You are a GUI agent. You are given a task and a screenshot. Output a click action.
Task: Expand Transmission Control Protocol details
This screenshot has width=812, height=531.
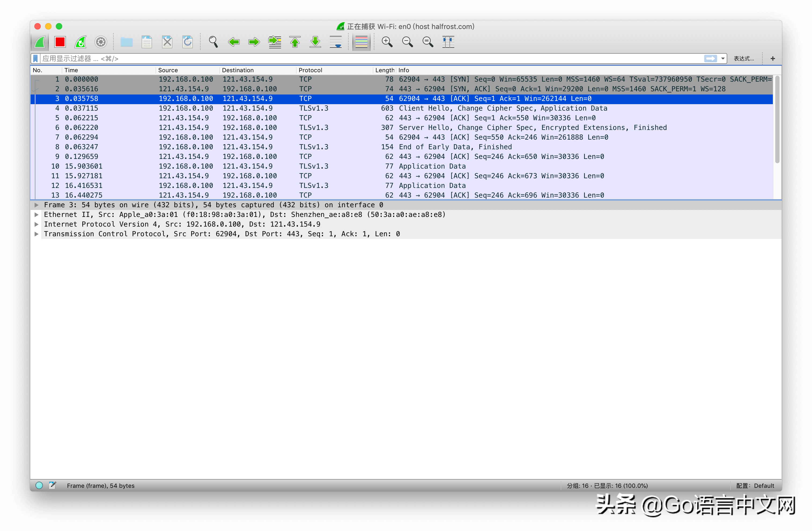coord(36,234)
